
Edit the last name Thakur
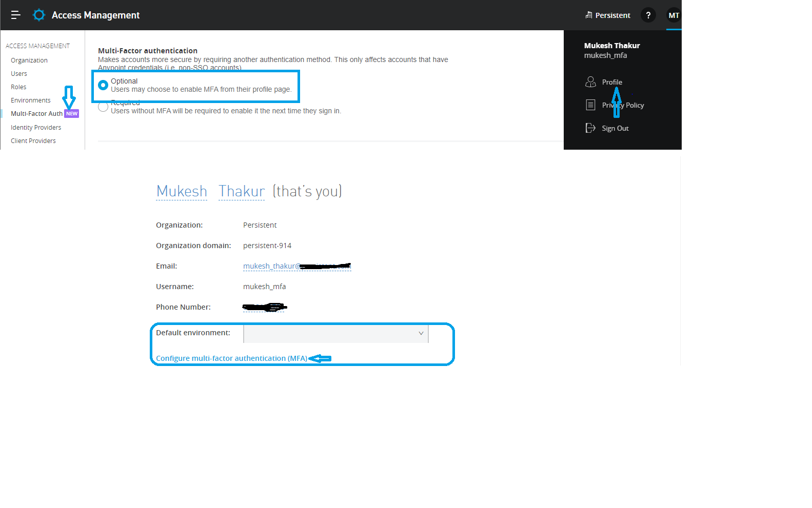pyautogui.click(x=242, y=191)
